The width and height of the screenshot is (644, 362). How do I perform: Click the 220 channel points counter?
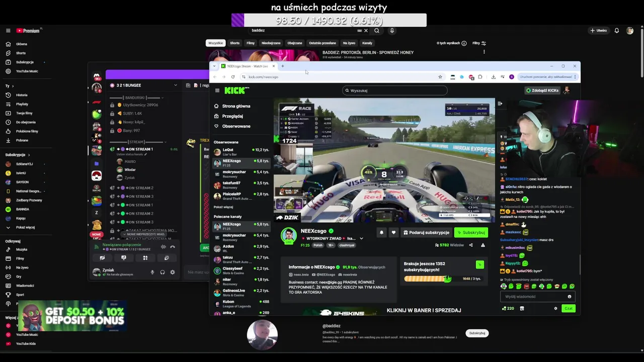[x=508, y=308]
